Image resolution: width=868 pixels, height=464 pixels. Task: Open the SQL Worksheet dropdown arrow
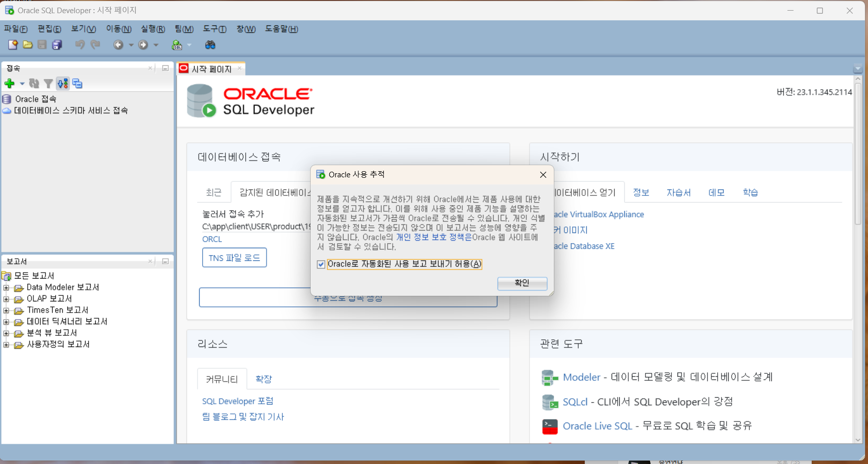[x=190, y=45]
